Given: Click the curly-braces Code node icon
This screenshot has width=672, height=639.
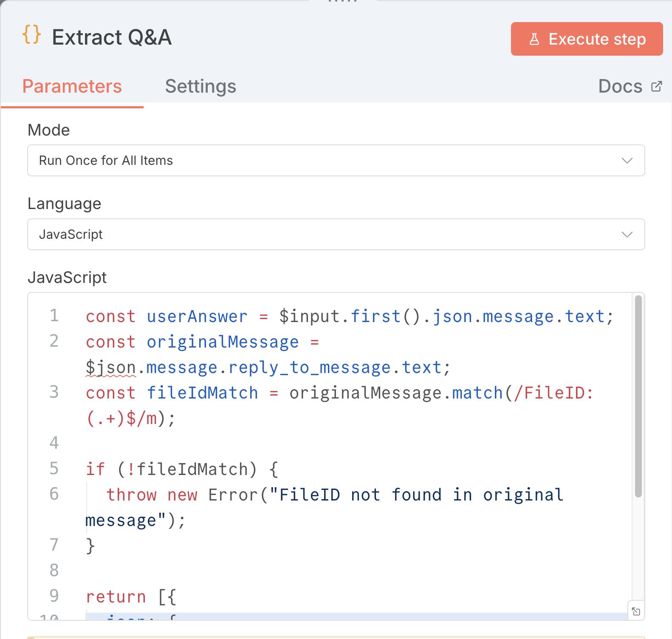Looking at the screenshot, I should pos(32,35).
